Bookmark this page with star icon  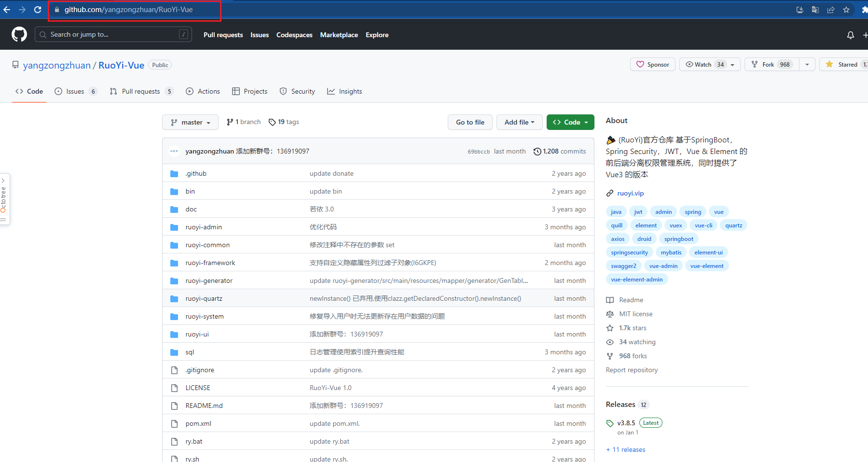[846, 10]
